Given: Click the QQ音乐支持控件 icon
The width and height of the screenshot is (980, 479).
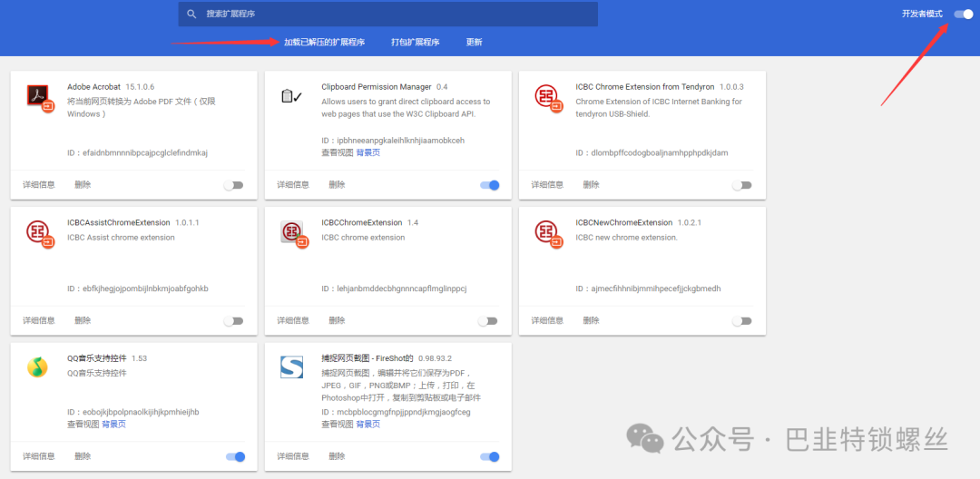Looking at the screenshot, I should 37,367.
